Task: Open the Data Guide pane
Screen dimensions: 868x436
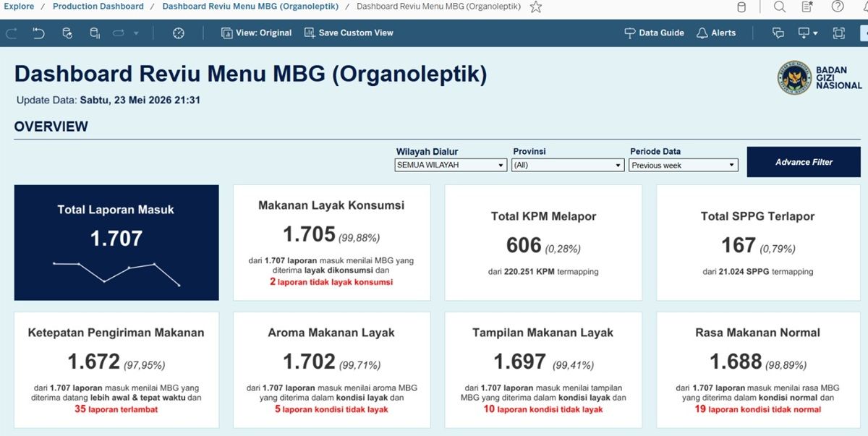Action: (x=654, y=33)
